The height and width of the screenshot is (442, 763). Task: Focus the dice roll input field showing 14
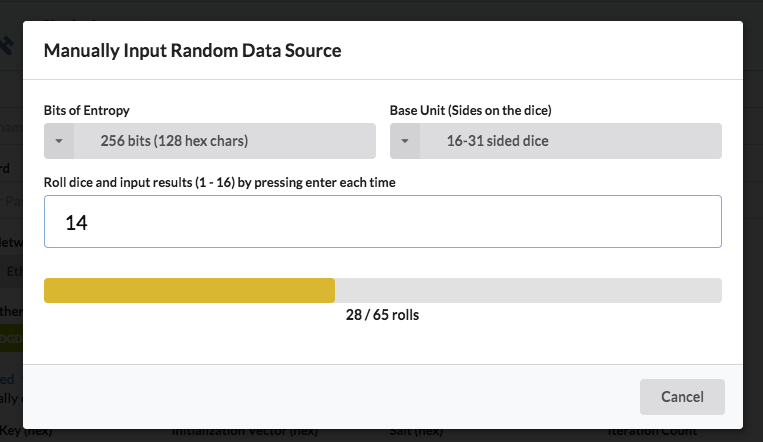tap(382, 222)
